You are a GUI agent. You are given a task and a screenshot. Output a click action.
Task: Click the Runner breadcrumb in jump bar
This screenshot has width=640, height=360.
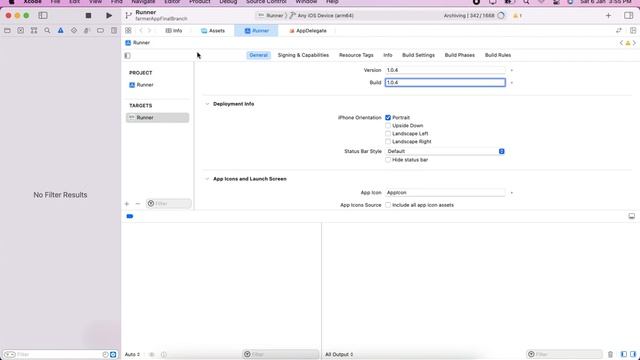[x=138, y=42]
